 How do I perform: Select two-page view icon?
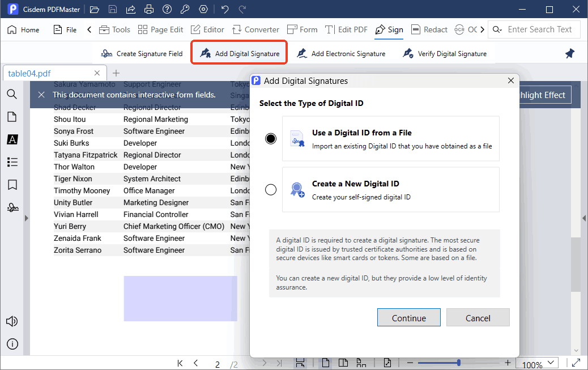click(343, 363)
